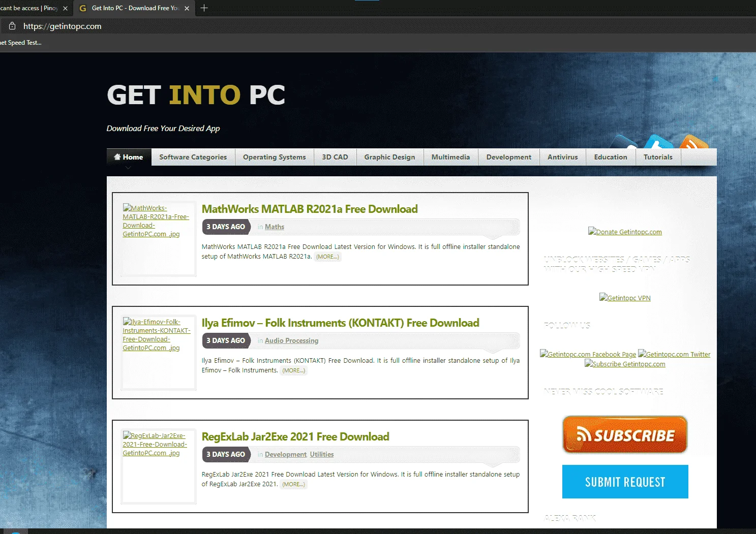
Task: Select Antivirus in the navigation bar
Action: pos(563,157)
